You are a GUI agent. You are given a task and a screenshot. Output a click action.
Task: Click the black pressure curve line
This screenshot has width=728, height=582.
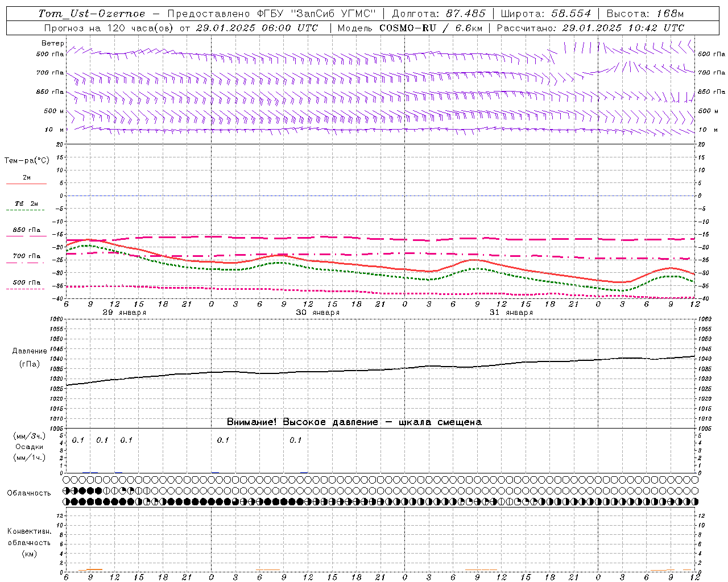click(380, 370)
